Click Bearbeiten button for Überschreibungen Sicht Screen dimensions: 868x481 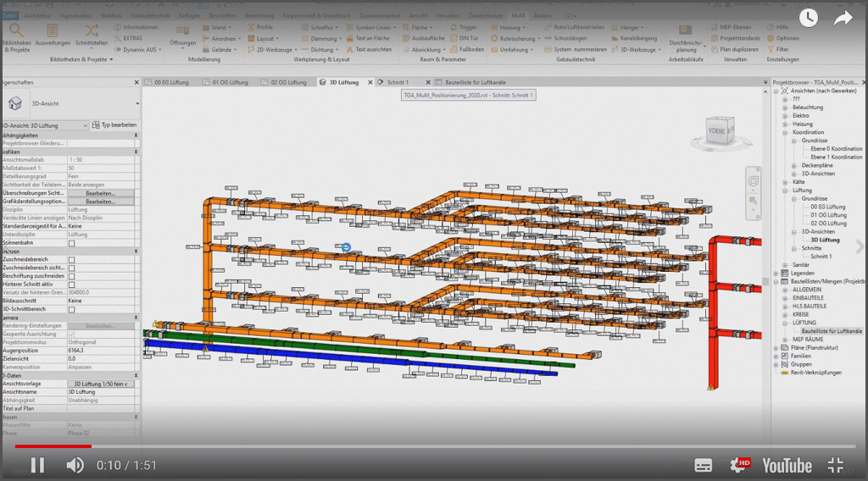point(100,194)
